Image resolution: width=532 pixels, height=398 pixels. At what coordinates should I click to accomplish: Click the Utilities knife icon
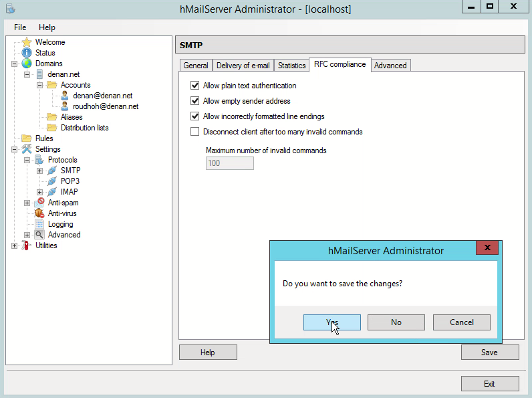[27, 245]
